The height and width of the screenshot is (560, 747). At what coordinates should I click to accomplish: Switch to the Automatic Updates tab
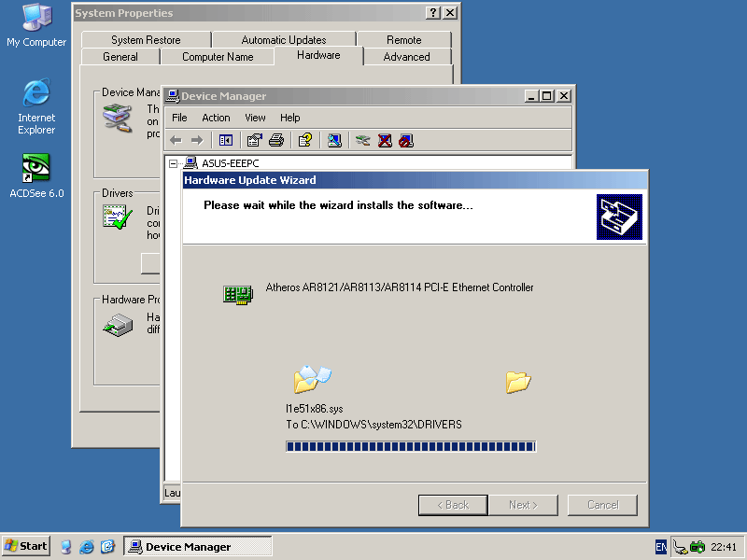tap(284, 40)
